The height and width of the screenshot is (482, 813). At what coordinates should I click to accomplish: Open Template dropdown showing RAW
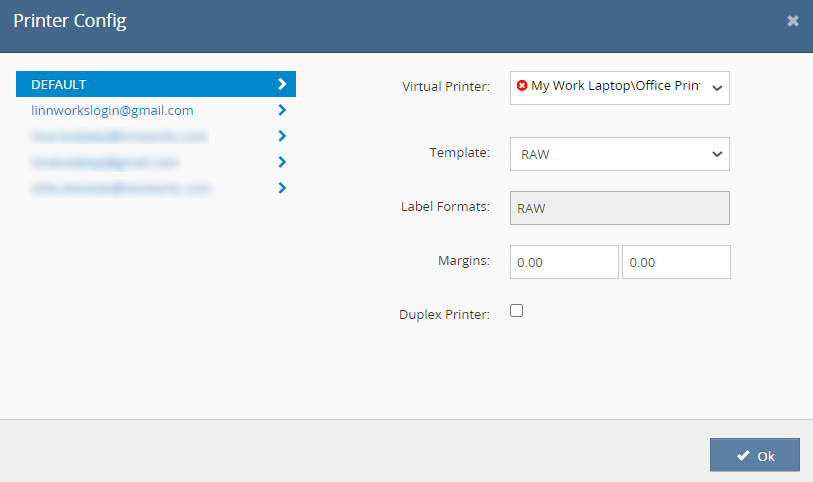pyautogui.click(x=620, y=154)
